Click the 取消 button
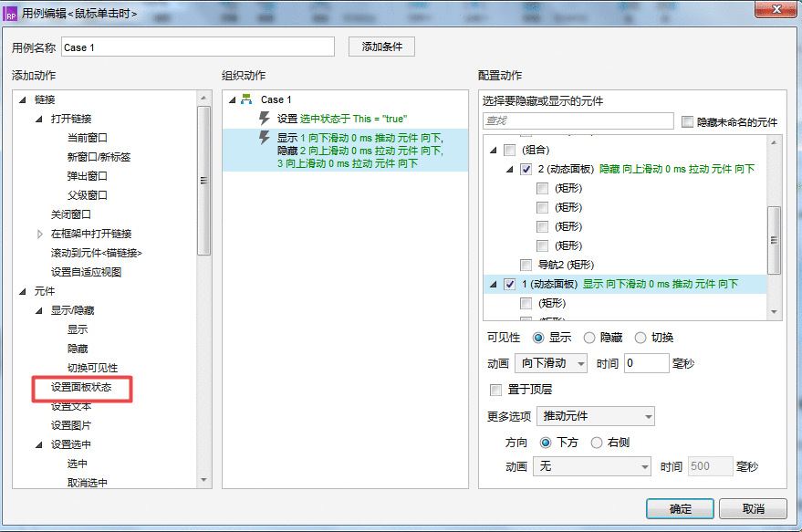Screen dimensions: 802x532 click(x=753, y=509)
